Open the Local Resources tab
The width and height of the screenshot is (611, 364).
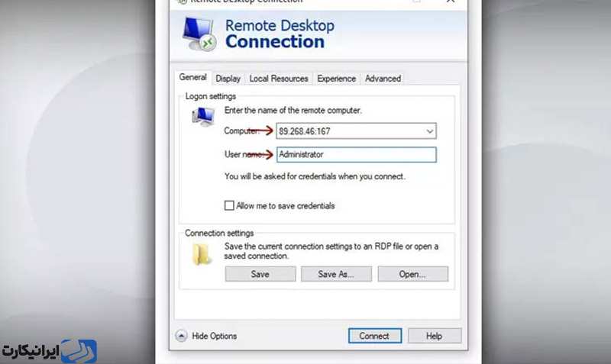279,79
